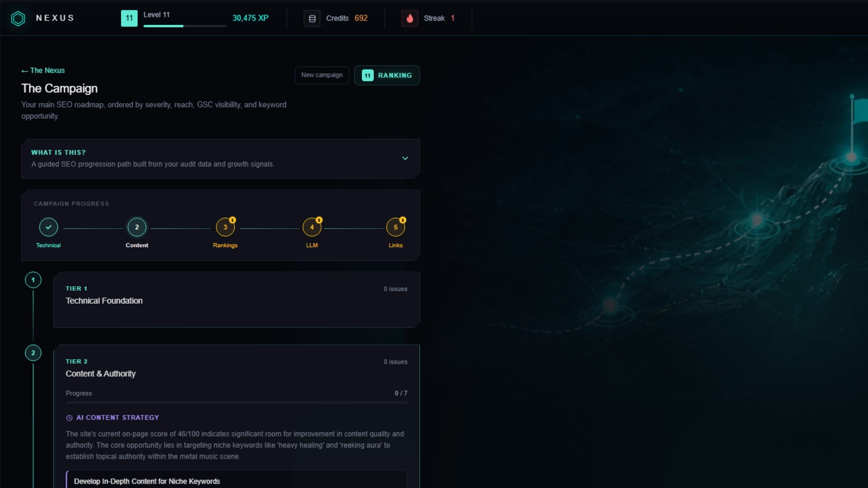This screenshot has width=868, height=488.
Task: Open the Tier 2 Content & Authority heading
Action: (101, 374)
